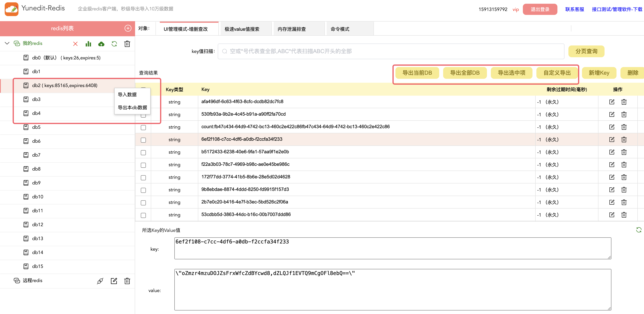Click red X to disconnect 我的redis
This screenshot has width=644, height=314.
[x=75, y=44]
